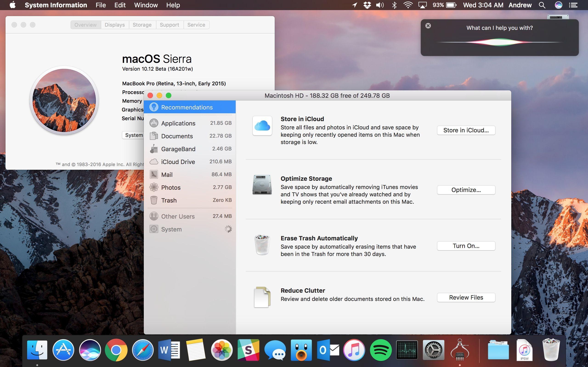Switch to the Overview tab

pos(85,25)
